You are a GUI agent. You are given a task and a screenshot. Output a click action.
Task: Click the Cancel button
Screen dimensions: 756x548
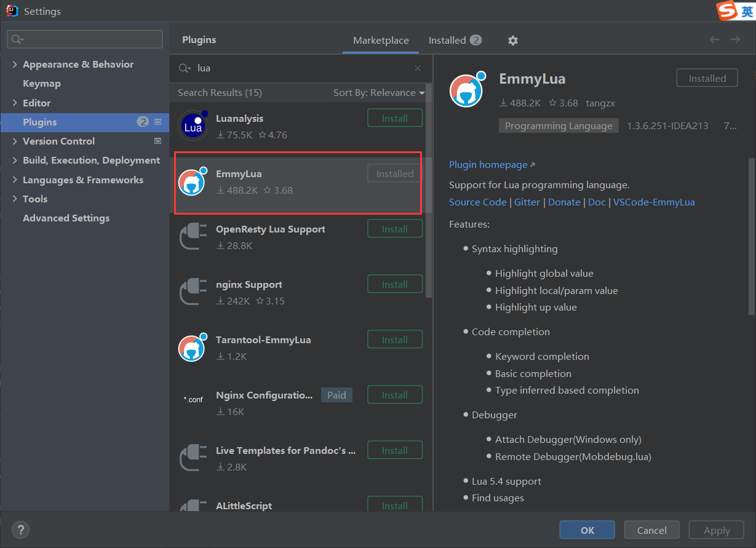pyautogui.click(x=652, y=530)
